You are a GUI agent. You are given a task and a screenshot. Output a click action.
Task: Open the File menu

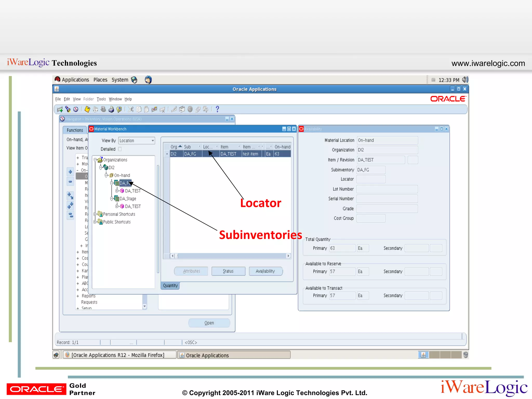(58, 99)
